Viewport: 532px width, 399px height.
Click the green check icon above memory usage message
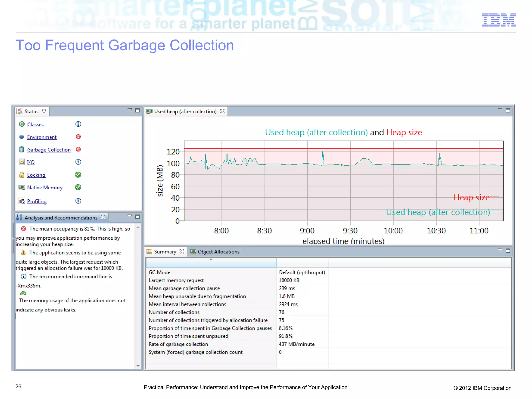click(x=23, y=293)
